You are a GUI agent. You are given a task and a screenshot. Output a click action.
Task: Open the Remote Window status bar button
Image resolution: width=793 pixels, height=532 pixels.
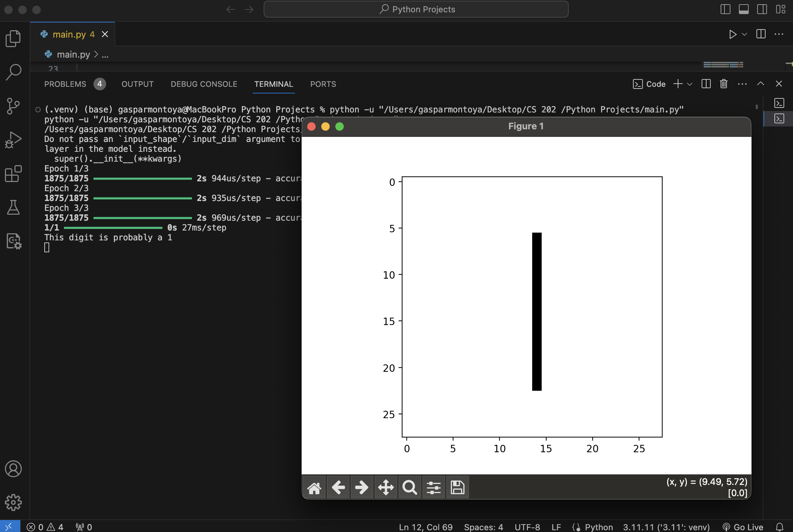(10, 527)
